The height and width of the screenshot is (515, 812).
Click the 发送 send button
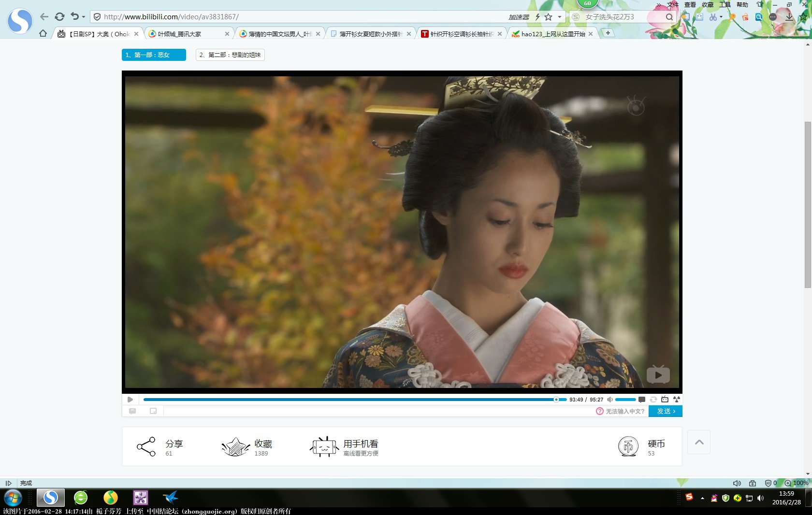tap(666, 411)
